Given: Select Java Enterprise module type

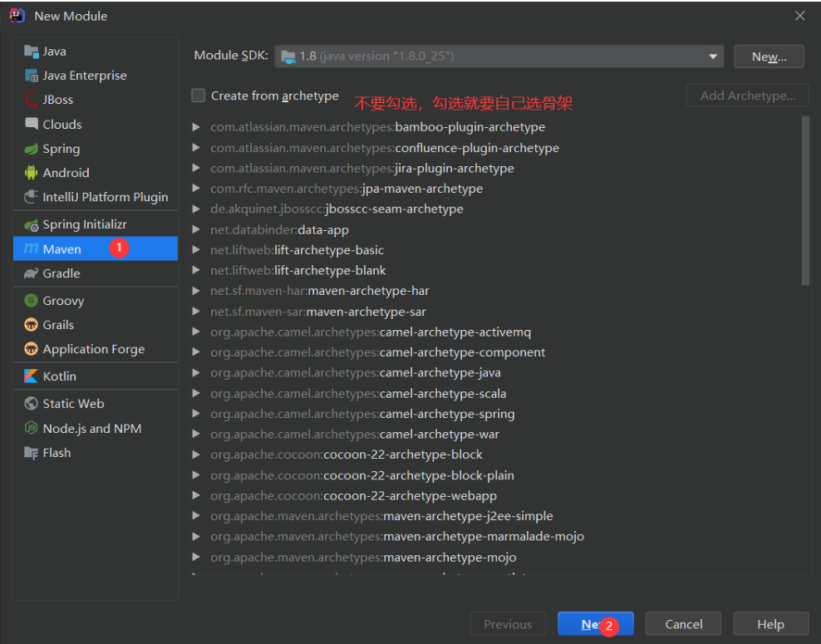Looking at the screenshot, I should point(96,76).
